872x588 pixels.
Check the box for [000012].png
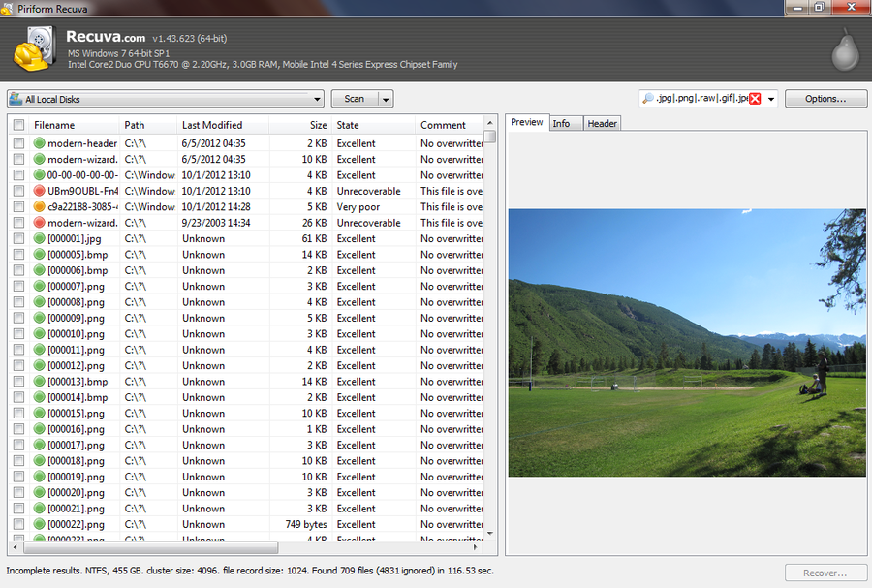(18, 365)
